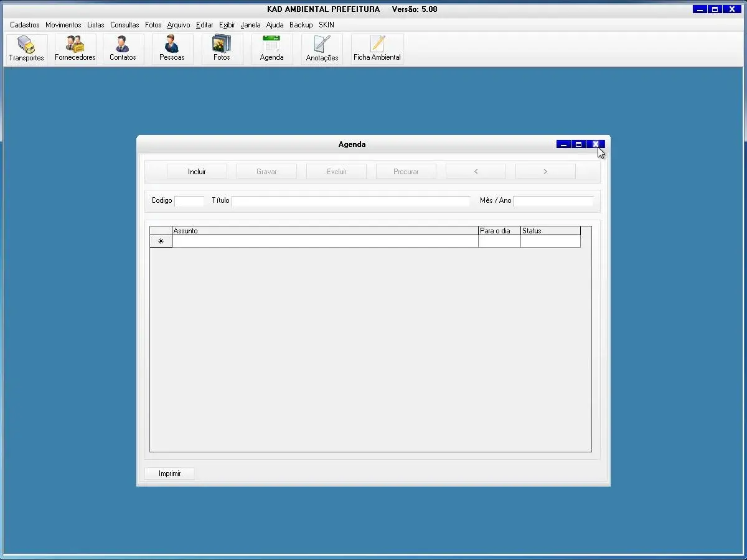Focus the Título input field
This screenshot has width=747, height=560.
[351, 201]
